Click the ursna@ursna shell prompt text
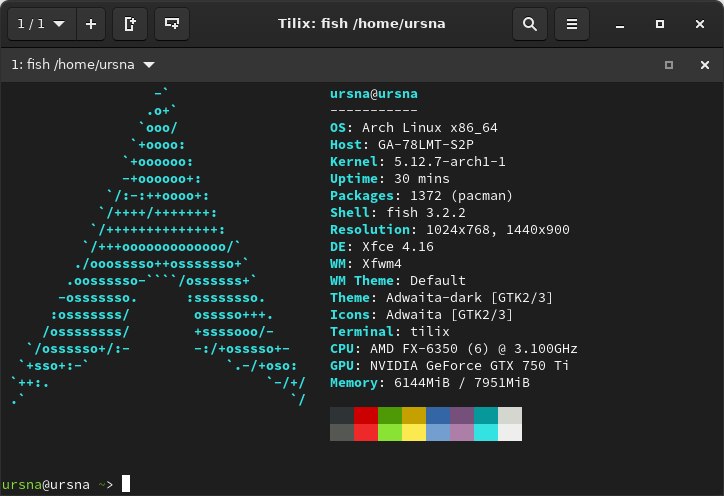 (46, 485)
